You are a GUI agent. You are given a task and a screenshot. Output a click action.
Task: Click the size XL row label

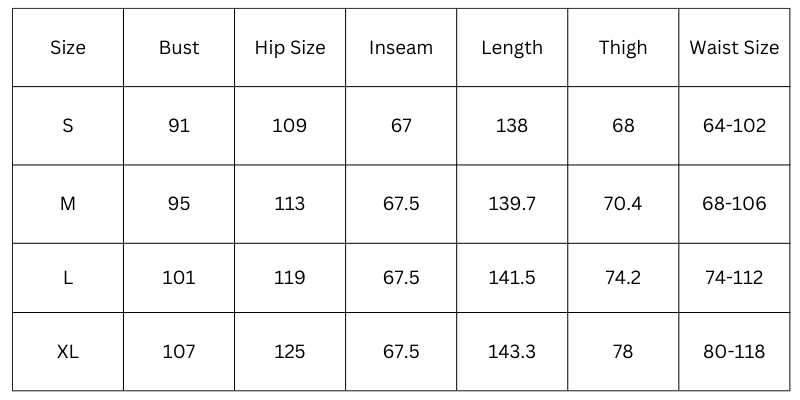(x=67, y=352)
